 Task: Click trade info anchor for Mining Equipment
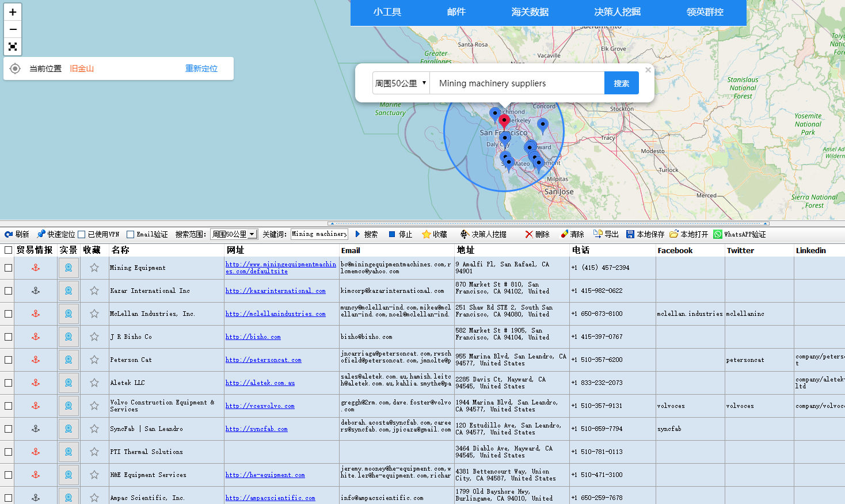point(36,268)
